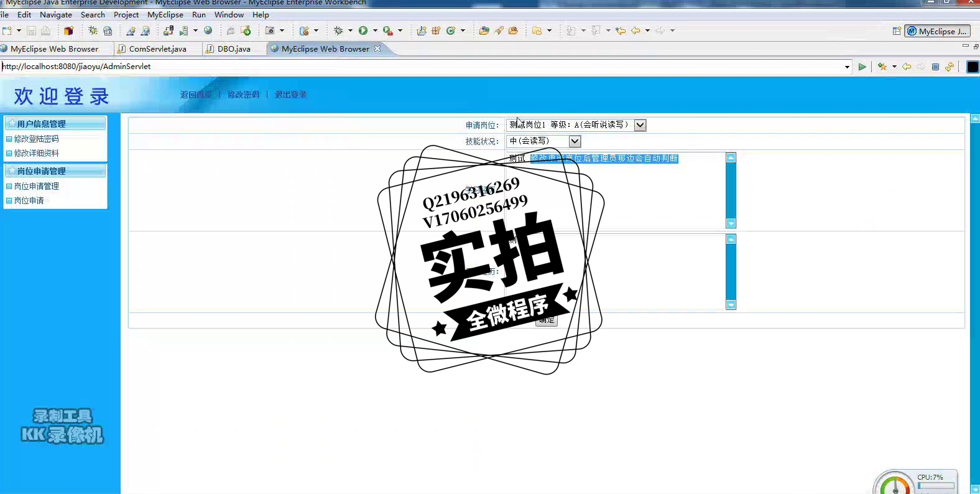The image size is (980, 494).
Task: Expand the Run button dropdown arrow
Action: point(375,30)
